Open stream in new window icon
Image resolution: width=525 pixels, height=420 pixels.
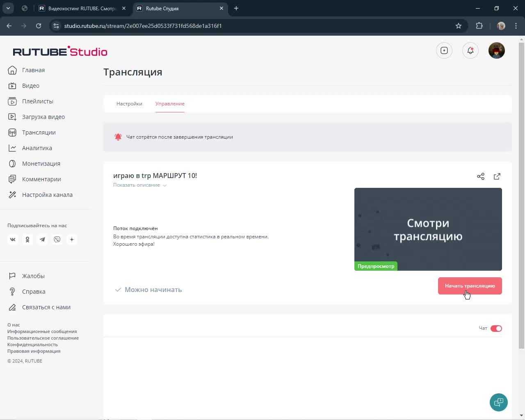(497, 176)
